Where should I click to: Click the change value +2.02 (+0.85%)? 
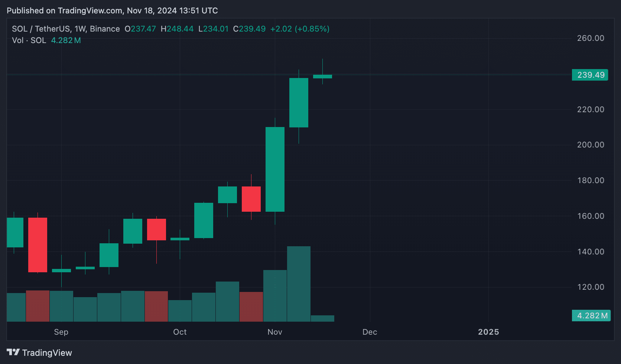pyautogui.click(x=300, y=29)
